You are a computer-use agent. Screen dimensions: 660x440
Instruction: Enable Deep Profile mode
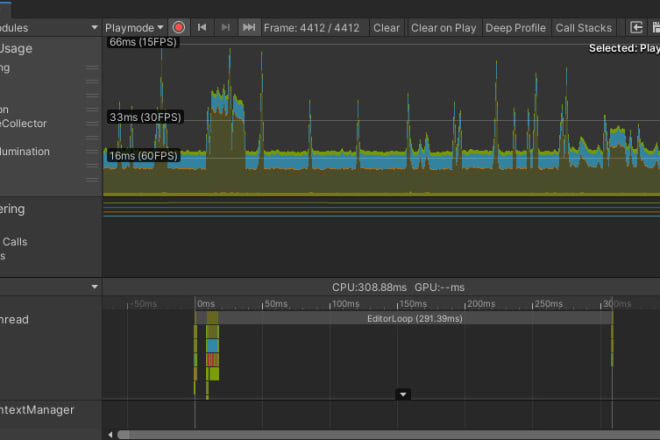[515, 28]
